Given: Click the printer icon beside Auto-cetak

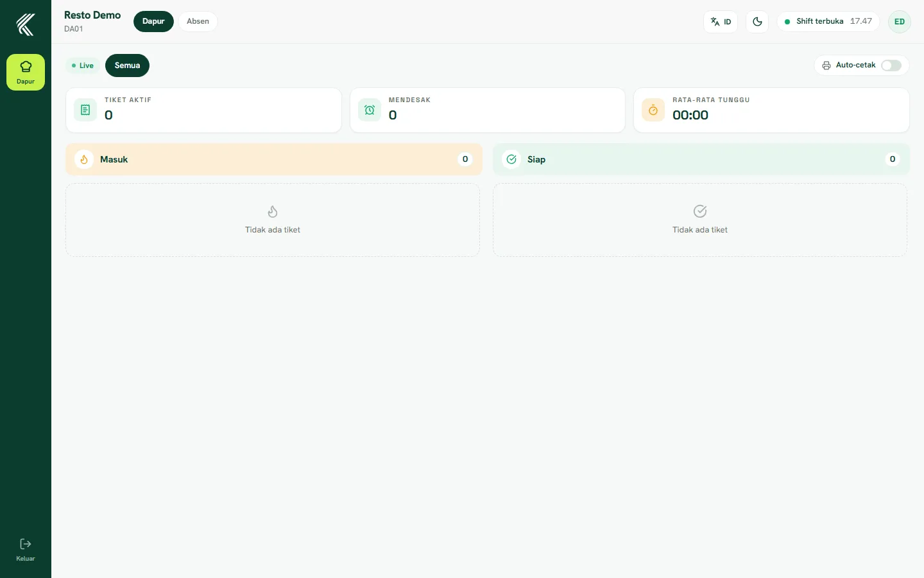Looking at the screenshot, I should [826, 66].
